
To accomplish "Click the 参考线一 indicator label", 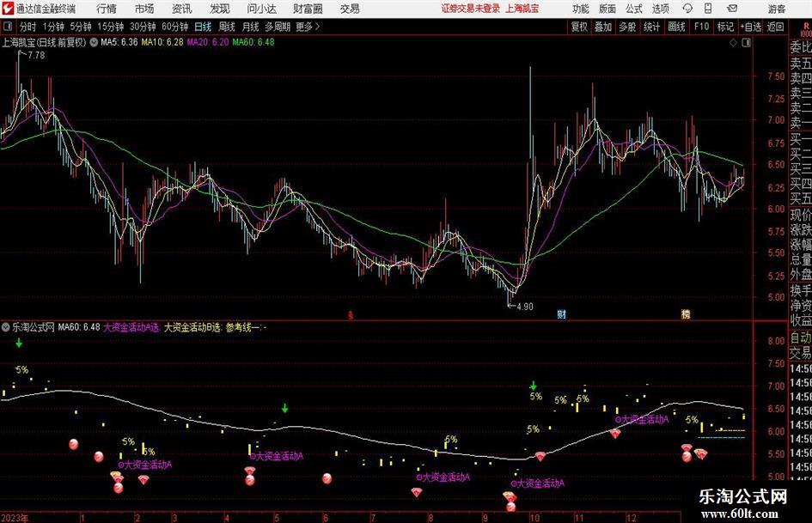I will coord(244,327).
